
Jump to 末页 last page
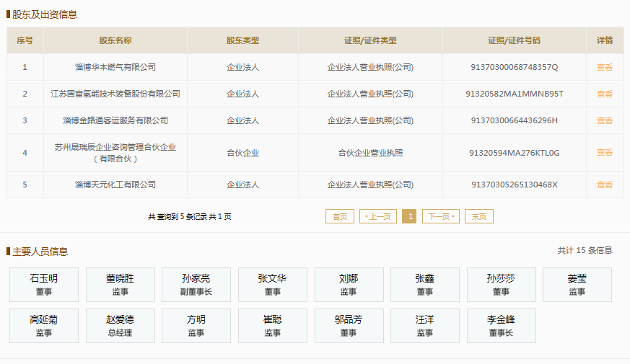click(478, 216)
